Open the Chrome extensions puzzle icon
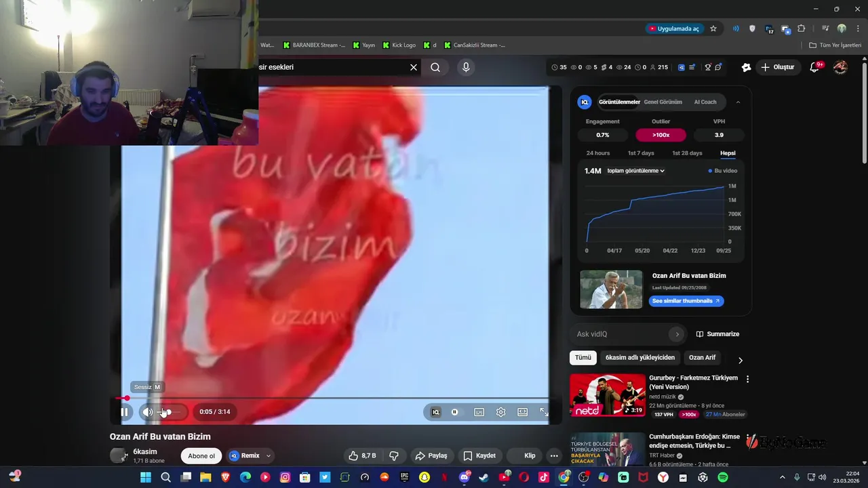The width and height of the screenshot is (868, 488). [x=802, y=28]
